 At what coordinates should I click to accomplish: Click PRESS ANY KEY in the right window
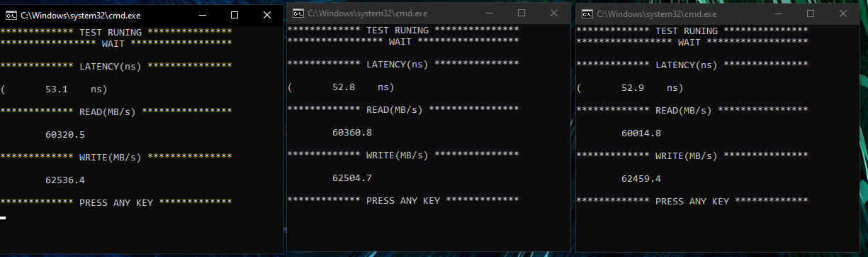click(692, 202)
